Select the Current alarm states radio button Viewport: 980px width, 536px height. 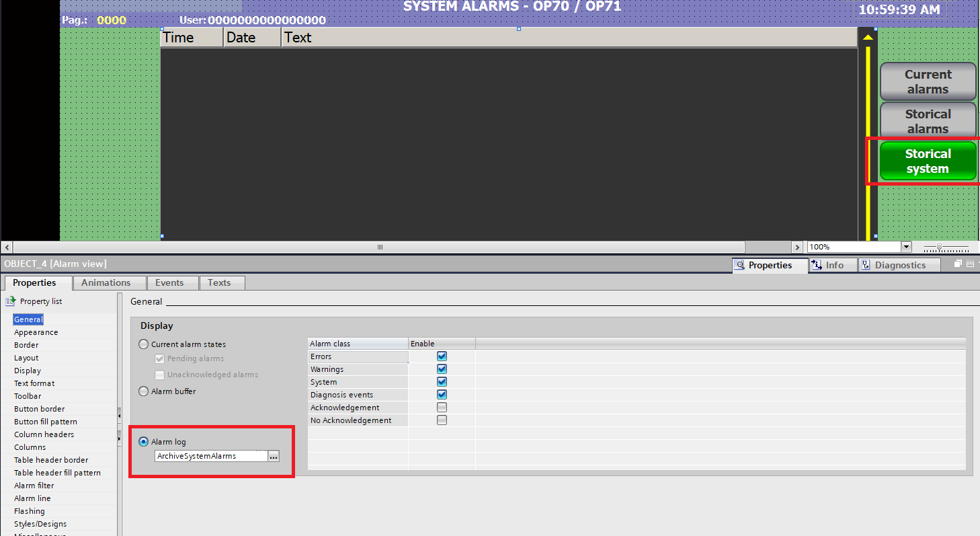click(x=143, y=344)
